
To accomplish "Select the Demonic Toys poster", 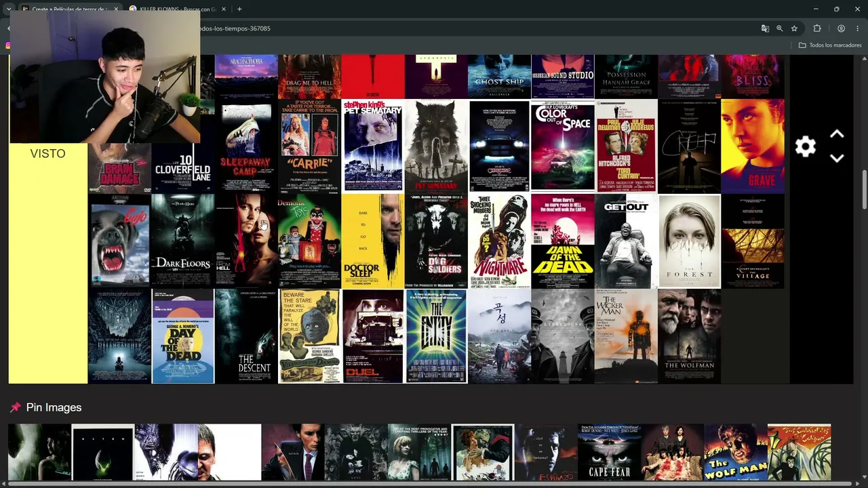I will click(309, 241).
